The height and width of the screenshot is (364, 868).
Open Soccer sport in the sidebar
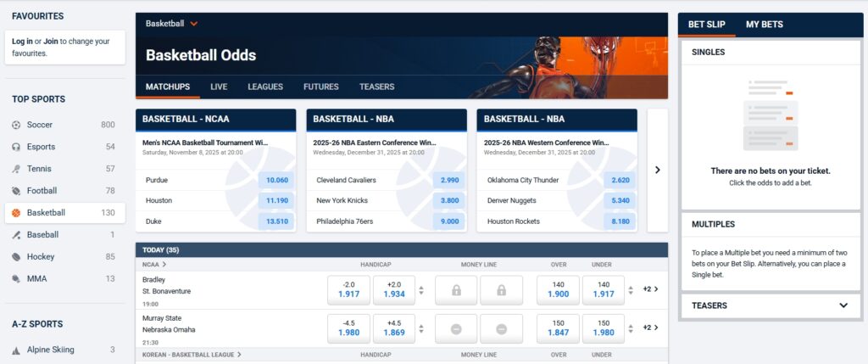pos(65,125)
